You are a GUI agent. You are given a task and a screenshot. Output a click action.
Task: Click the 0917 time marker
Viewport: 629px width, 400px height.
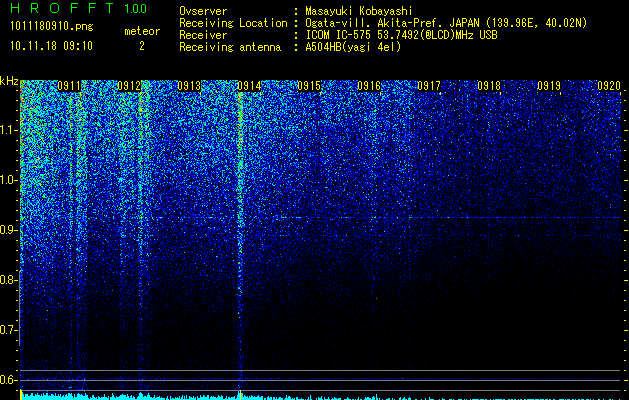tap(429, 86)
